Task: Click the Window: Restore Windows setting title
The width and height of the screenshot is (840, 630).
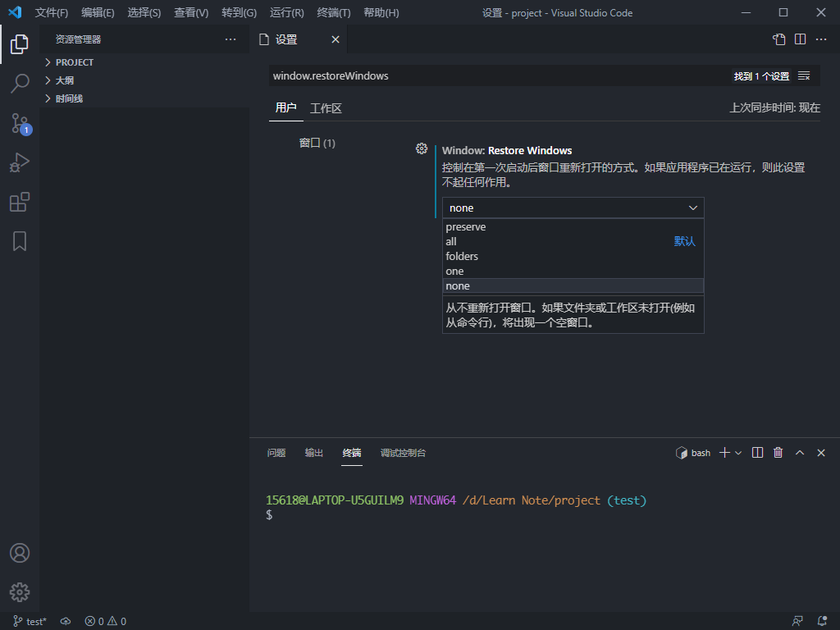Action: (507, 151)
